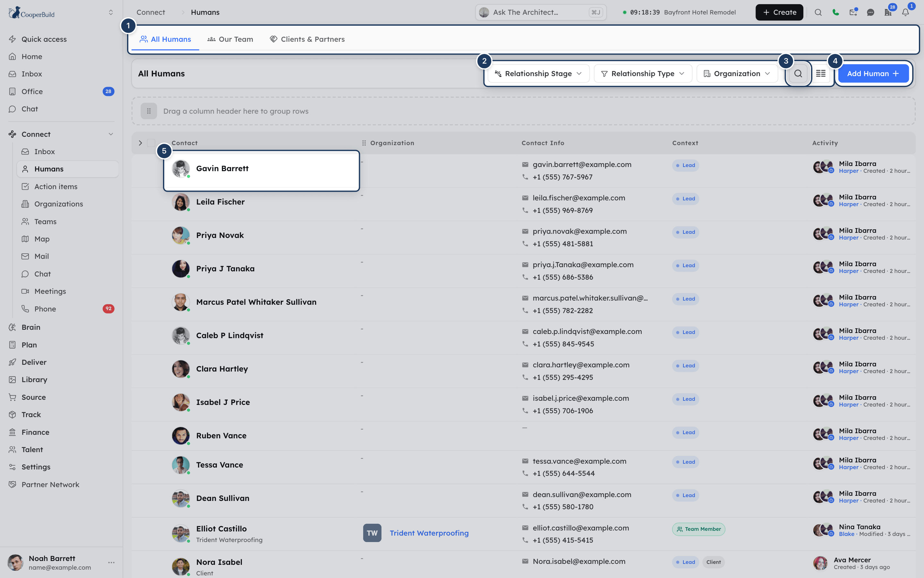Open the Trident Waterproofing link
This screenshot has width=924, height=578.
point(429,533)
